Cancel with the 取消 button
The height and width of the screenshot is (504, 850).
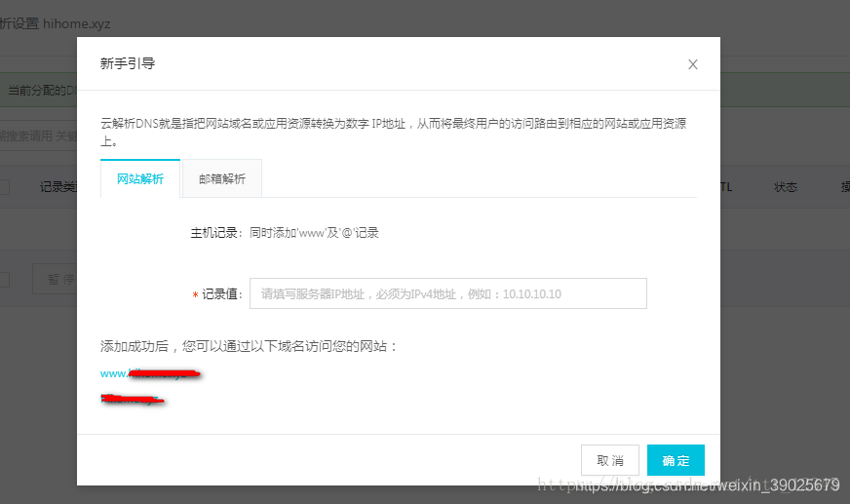click(610, 460)
